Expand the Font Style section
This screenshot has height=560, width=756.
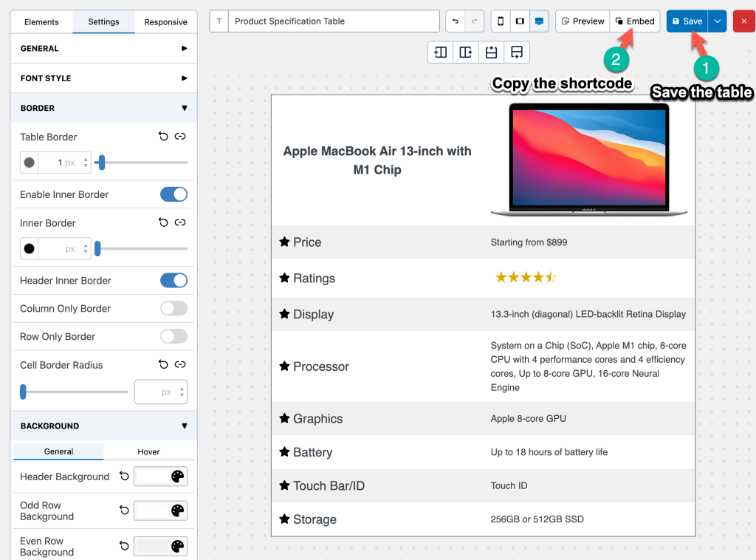point(103,78)
